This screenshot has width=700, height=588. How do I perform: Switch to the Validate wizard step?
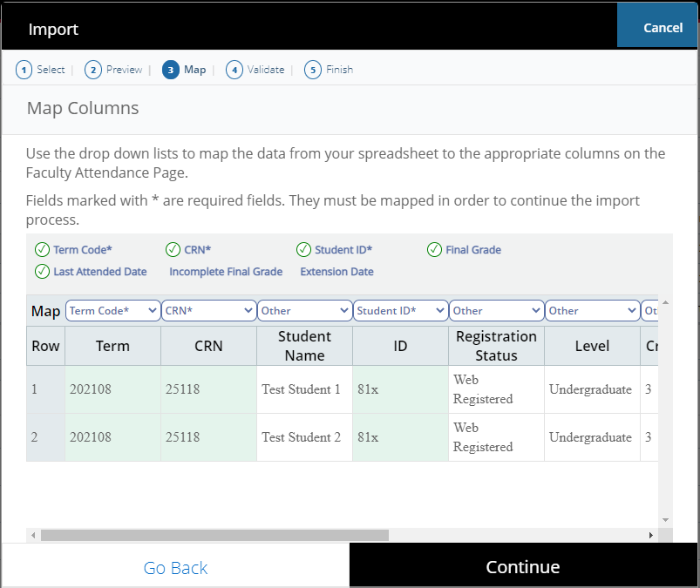pyautogui.click(x=265, y=69)
